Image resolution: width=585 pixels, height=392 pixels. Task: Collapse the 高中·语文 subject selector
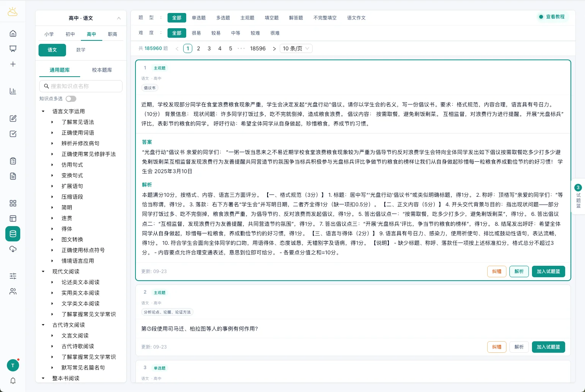tap(119, 18)
